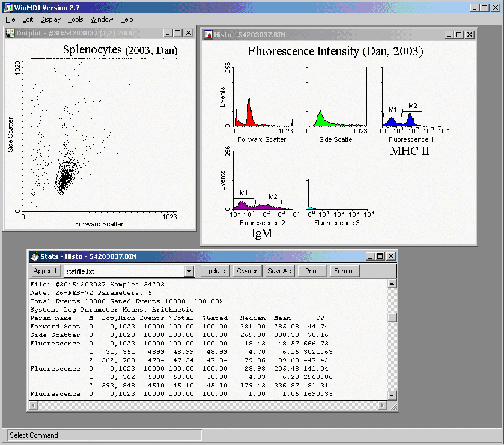504x445 pixels.
Task: Click the Histo window title bar icon
Action: click(207, 35)
